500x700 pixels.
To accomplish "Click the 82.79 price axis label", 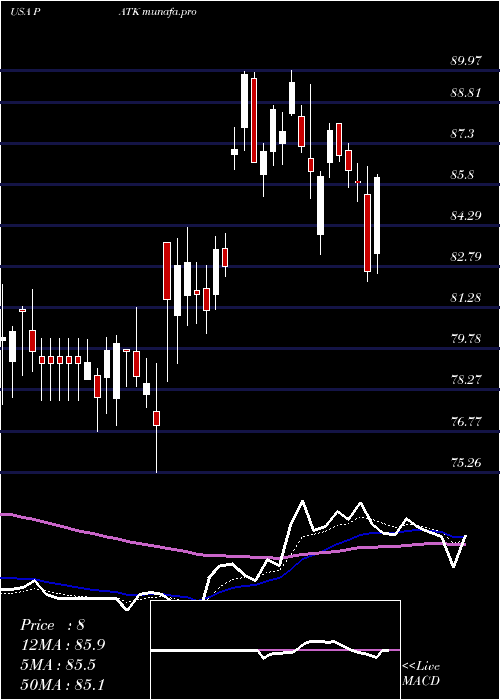I will (466, 257).
